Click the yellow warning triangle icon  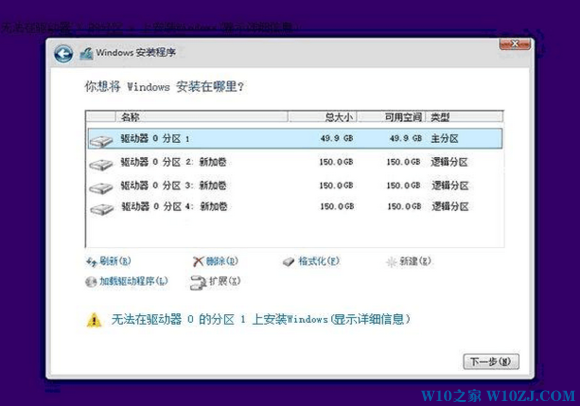click(94, 320)
